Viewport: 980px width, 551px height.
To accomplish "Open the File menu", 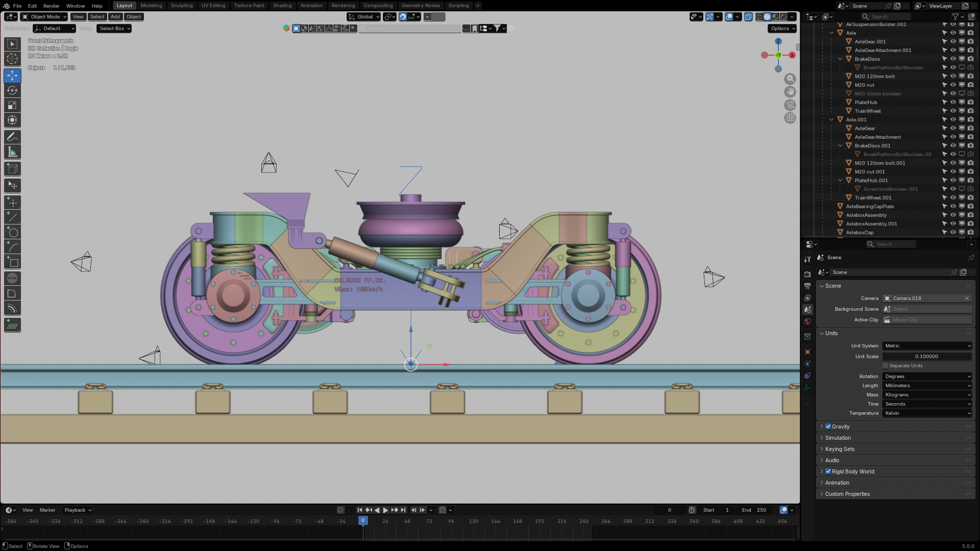I will point(17,6).
